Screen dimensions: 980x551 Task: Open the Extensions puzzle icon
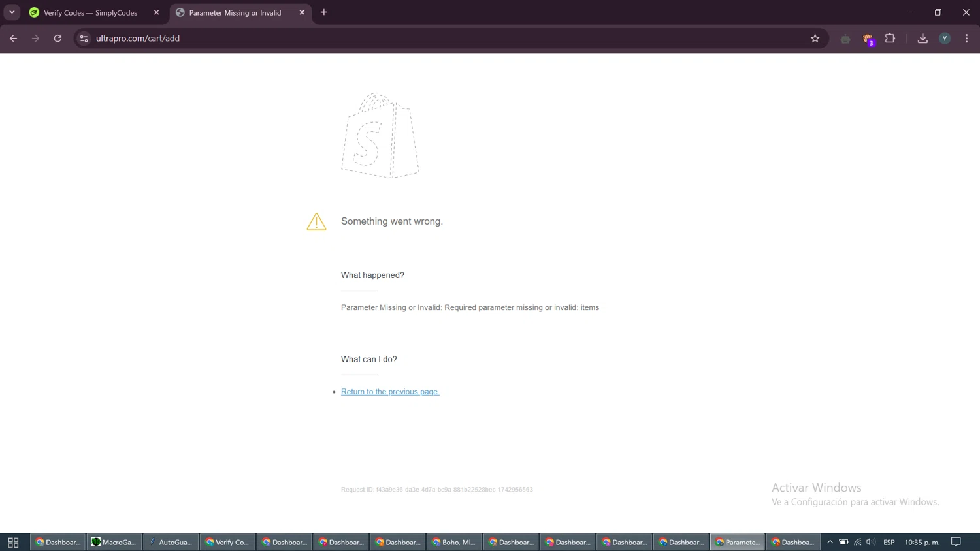(x=890, y=39)
